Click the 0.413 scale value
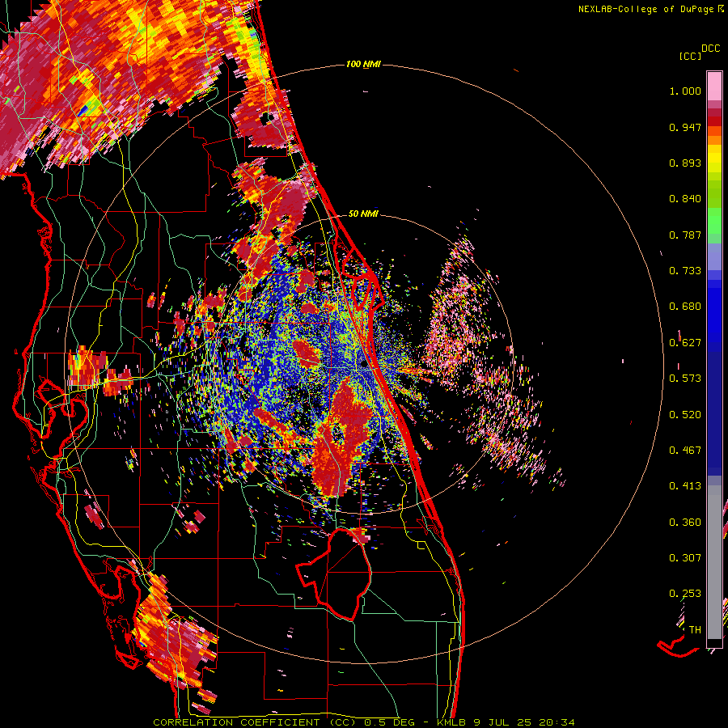The height and width of the screenshot is (728, 728). pyautogui.click(x=685, y=486)
